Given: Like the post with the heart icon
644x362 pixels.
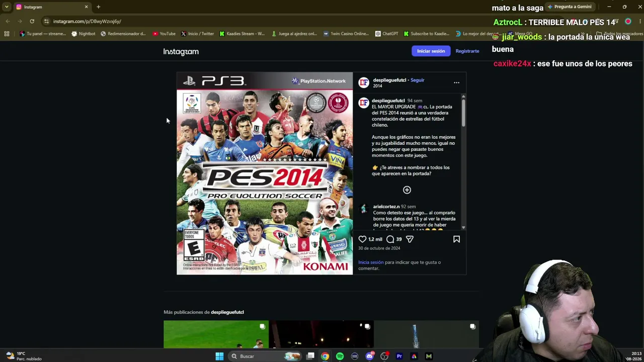Looking at the screenshot, I should (x=362, y=239).
